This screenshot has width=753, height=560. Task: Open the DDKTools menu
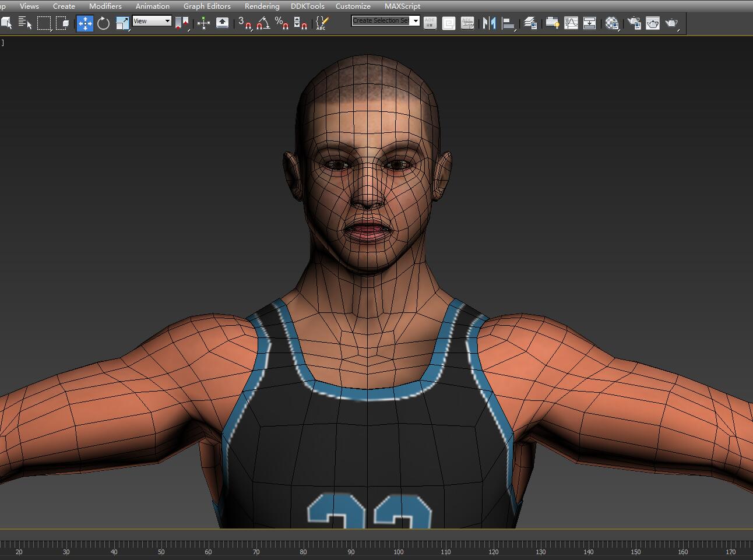pyautogui.click(x=308, y=6)
